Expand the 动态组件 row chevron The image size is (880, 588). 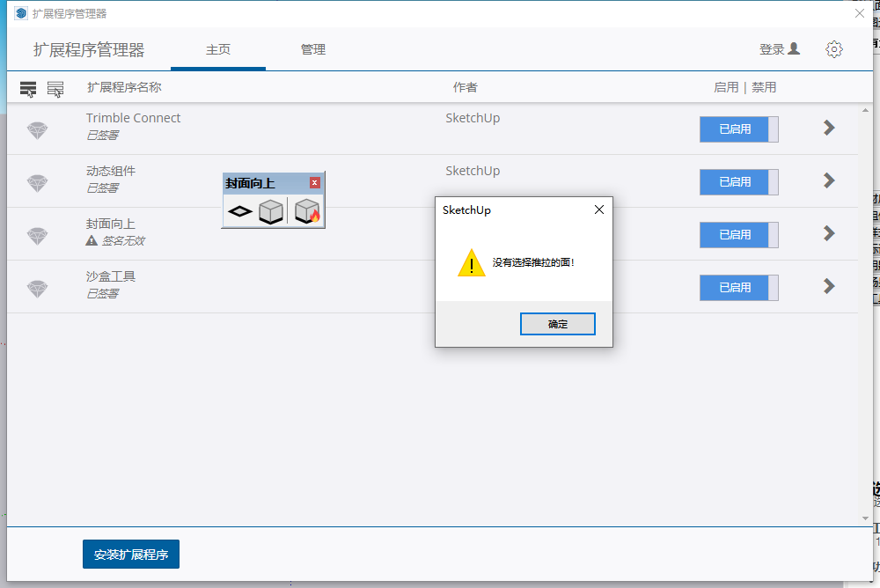tap(828, 180)
